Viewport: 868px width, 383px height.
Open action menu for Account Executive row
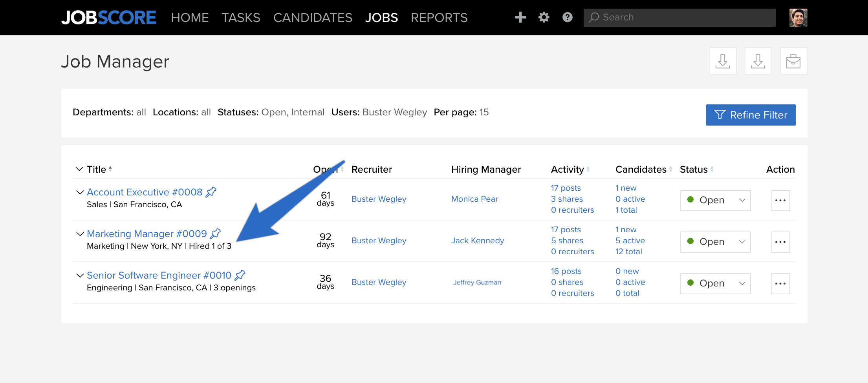[780, 201]
